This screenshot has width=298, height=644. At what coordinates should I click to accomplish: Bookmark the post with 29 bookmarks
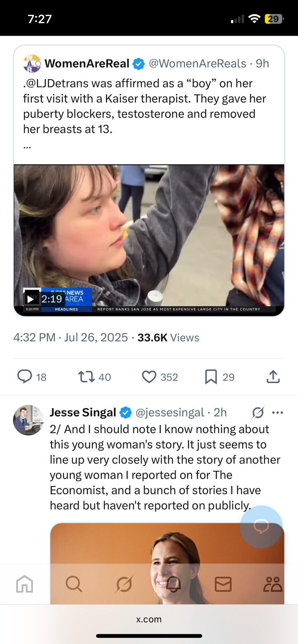211,376
